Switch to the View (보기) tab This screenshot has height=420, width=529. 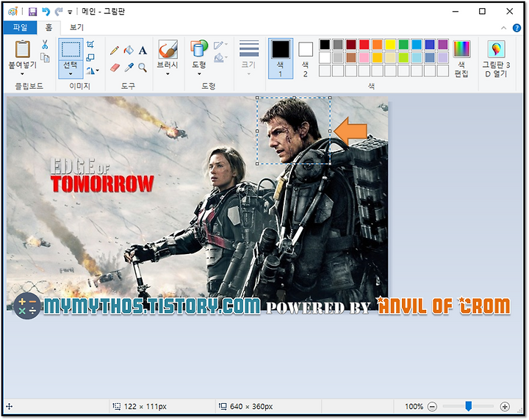coord(76,28)
